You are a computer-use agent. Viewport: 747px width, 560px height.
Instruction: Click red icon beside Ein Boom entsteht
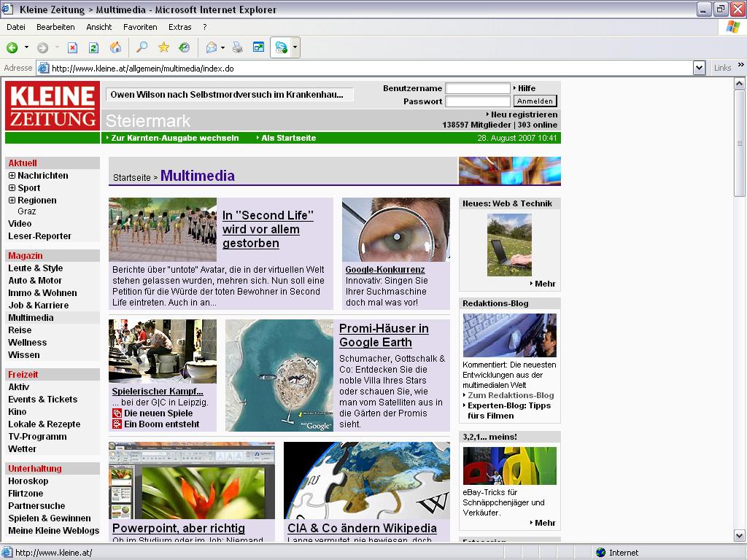click(117, 424)
